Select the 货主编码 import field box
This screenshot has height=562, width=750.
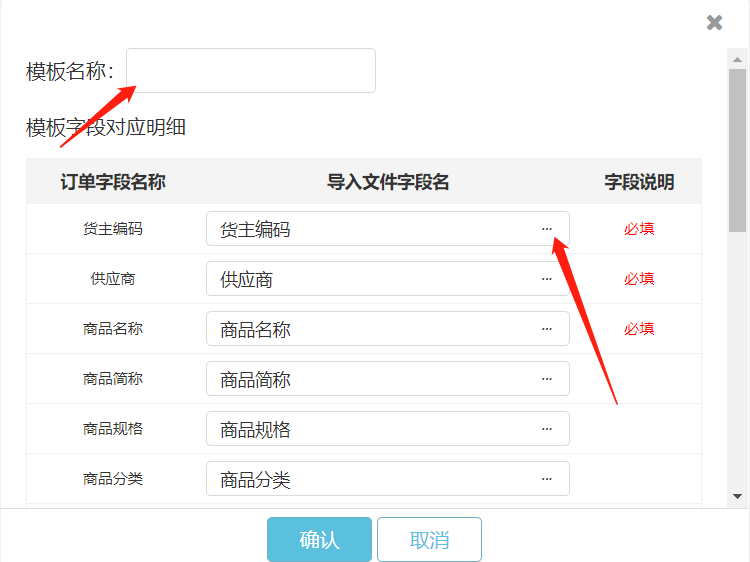[x=387, y=229]
